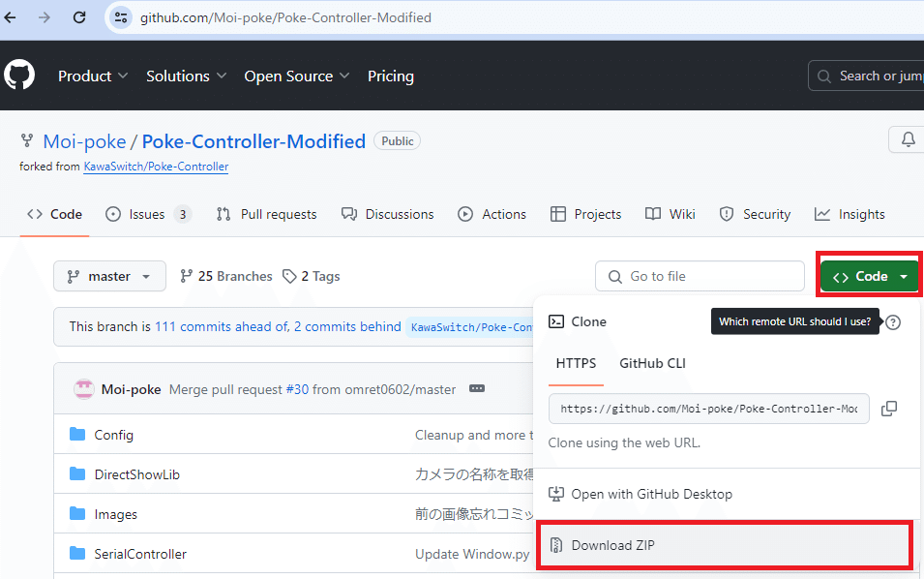The image size is (924, 579).
Task: Select the HTTPS clone tab
Action: [576, 363]
